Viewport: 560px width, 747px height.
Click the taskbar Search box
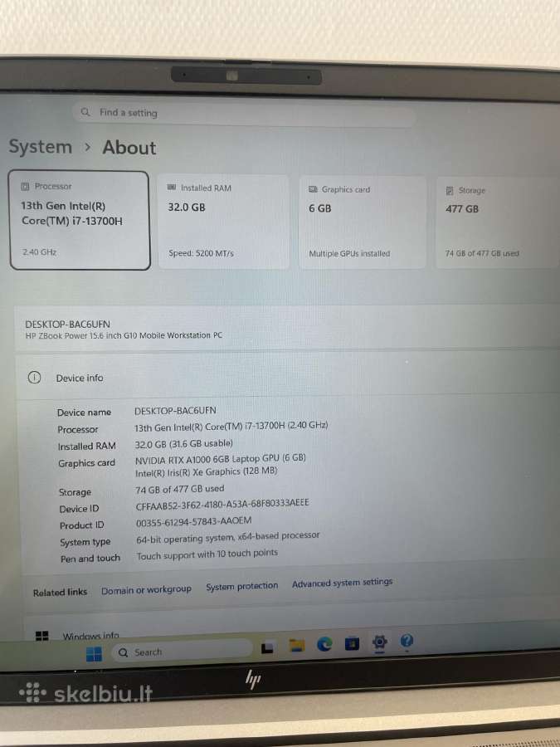point(182,652)
